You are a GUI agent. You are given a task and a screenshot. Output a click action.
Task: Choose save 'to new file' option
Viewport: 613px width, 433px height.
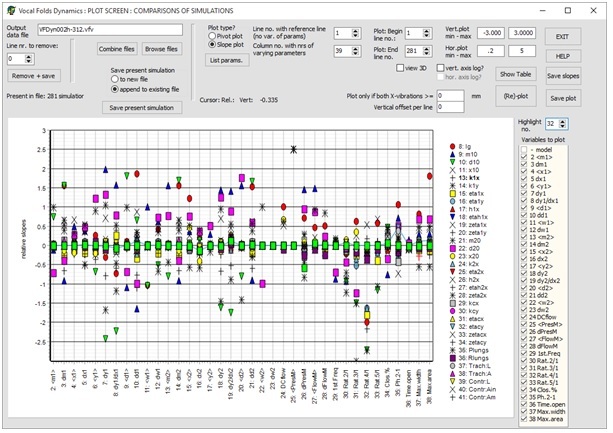[115, 79]
